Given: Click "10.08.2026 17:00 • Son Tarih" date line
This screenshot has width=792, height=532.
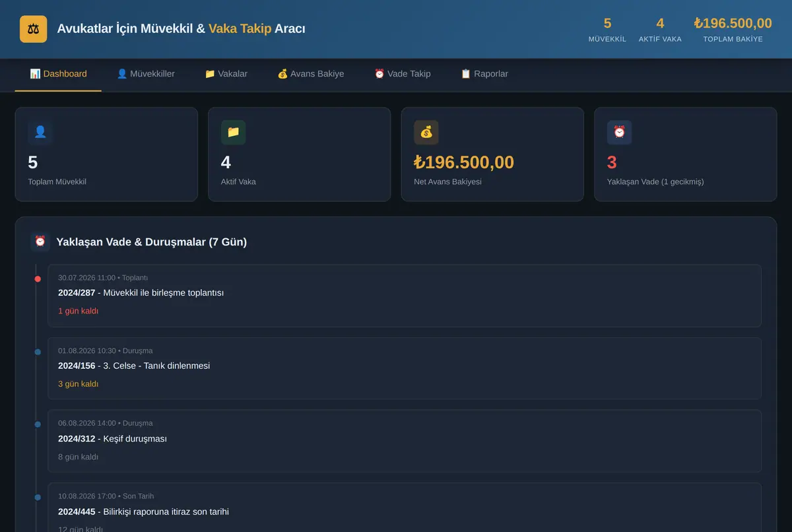Looking at the screenshot, I should coord(106,496).
